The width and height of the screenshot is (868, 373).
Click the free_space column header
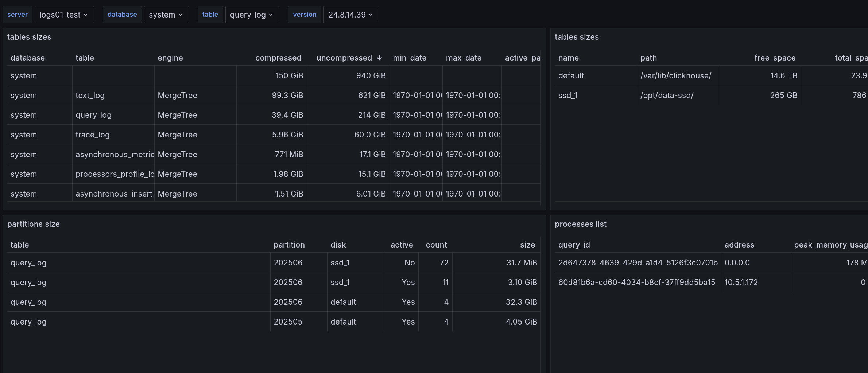(775, 58)
